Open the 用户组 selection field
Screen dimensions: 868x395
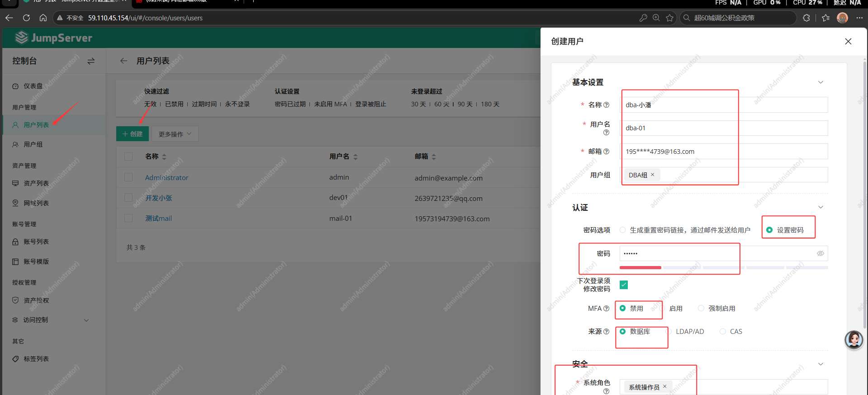(724, 175)
